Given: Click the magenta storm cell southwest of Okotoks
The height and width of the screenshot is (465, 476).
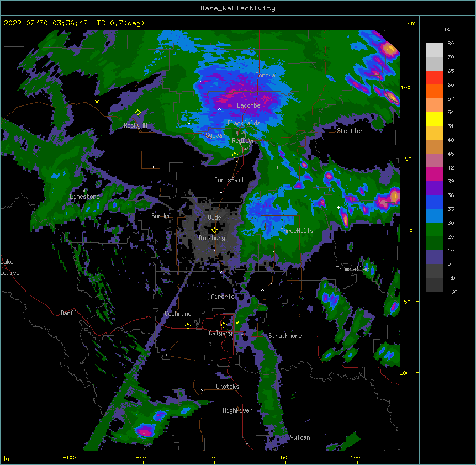Looking at the screenshot, I should (x=145, y=431).
